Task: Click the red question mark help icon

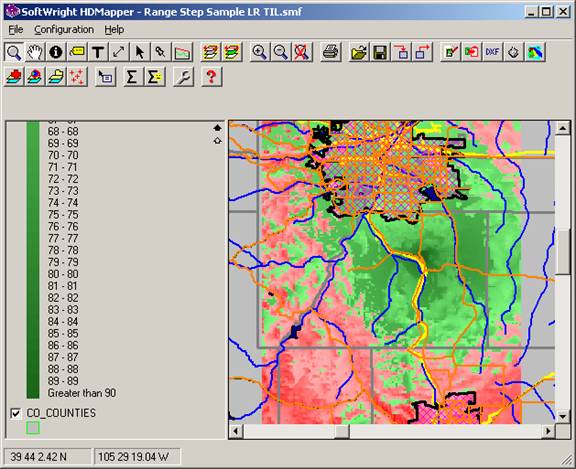Action: [211, 77]
